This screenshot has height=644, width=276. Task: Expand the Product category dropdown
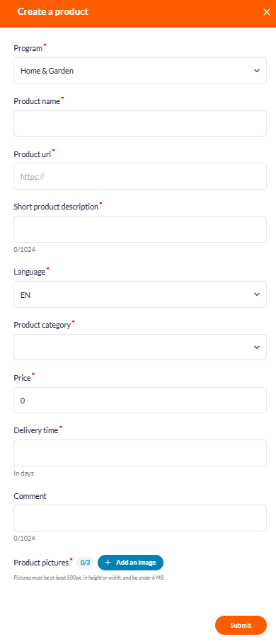coord(140,347)
